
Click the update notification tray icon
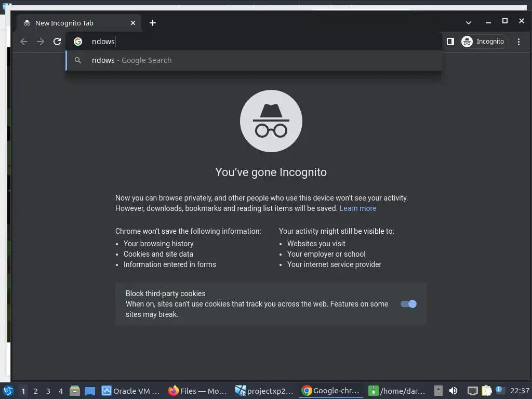pyautogui.click(x=499, y=390)
